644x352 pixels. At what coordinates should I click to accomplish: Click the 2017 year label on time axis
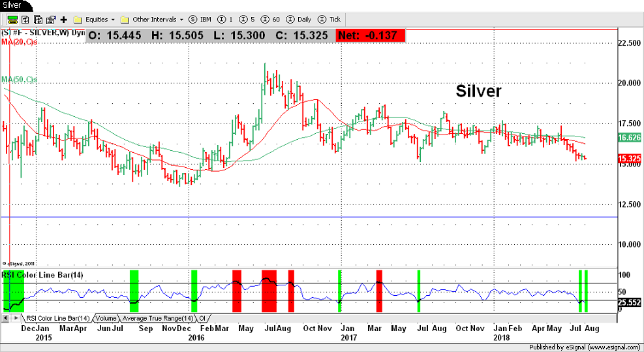[348, 338]
